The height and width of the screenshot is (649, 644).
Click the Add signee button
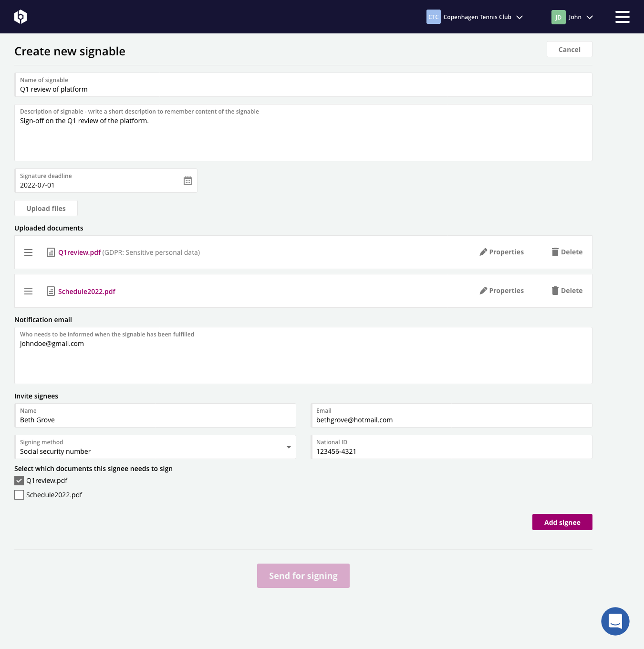point(562,522)
